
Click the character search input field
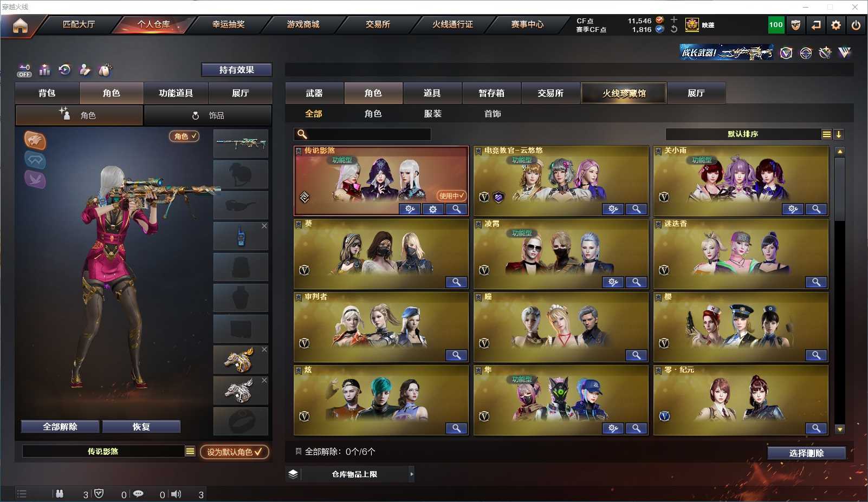tap(362, 134)
